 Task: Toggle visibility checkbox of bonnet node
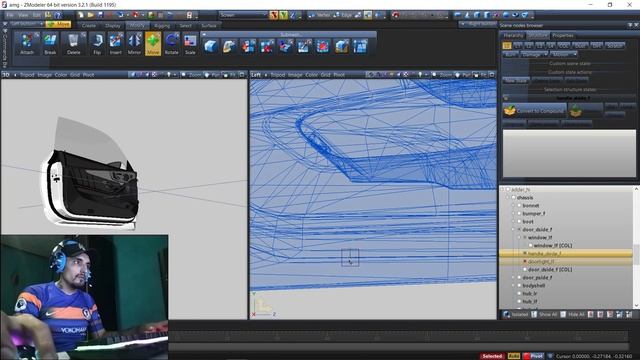click(x=519, y=206)
